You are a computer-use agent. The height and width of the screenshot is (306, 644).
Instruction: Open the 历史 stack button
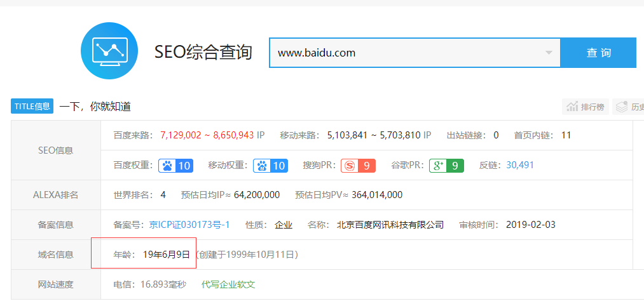click(628, 107)
